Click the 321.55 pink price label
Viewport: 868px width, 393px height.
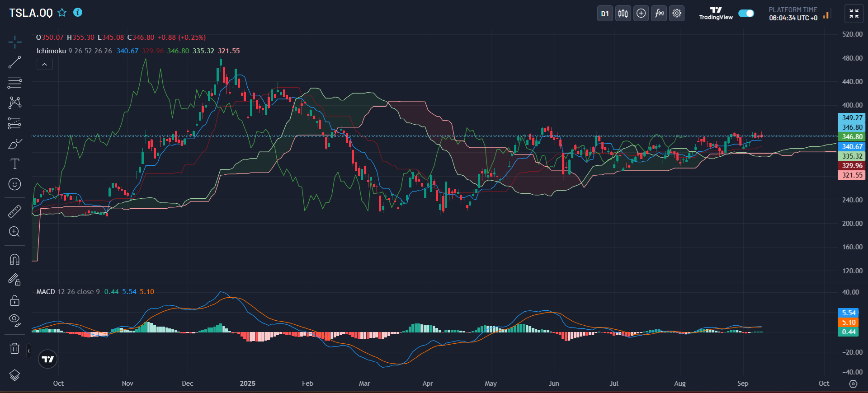[852, 175]
